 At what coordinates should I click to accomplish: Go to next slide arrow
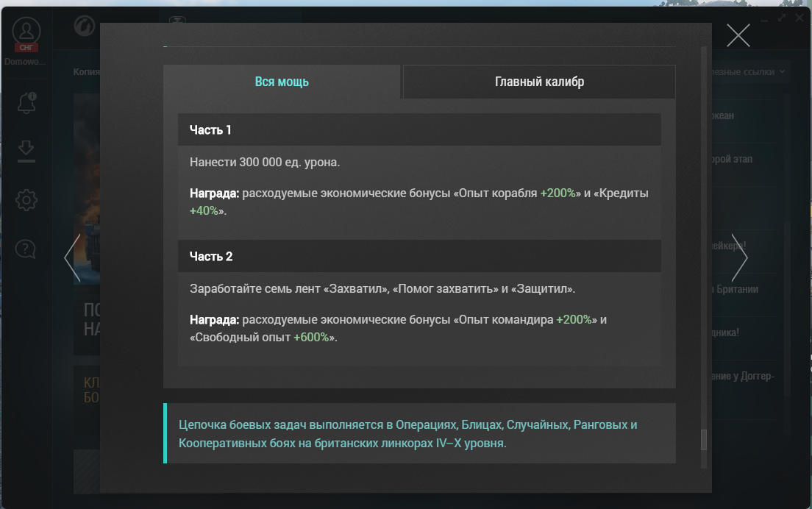[739, 258]
